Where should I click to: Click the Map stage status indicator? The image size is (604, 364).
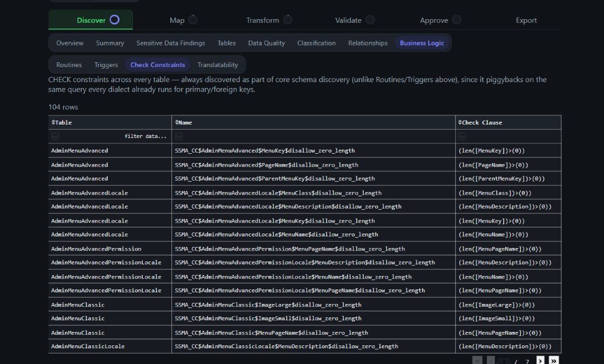(x=193, y=20)
